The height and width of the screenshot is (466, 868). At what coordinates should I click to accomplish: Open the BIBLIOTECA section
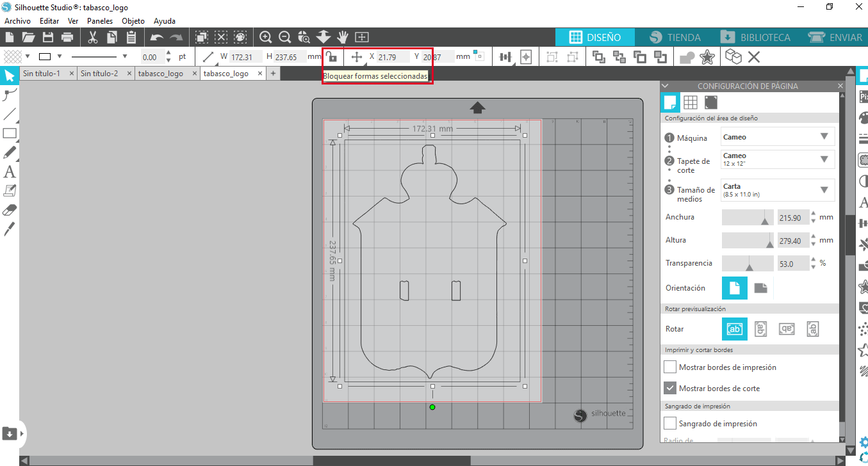[756, 37]
